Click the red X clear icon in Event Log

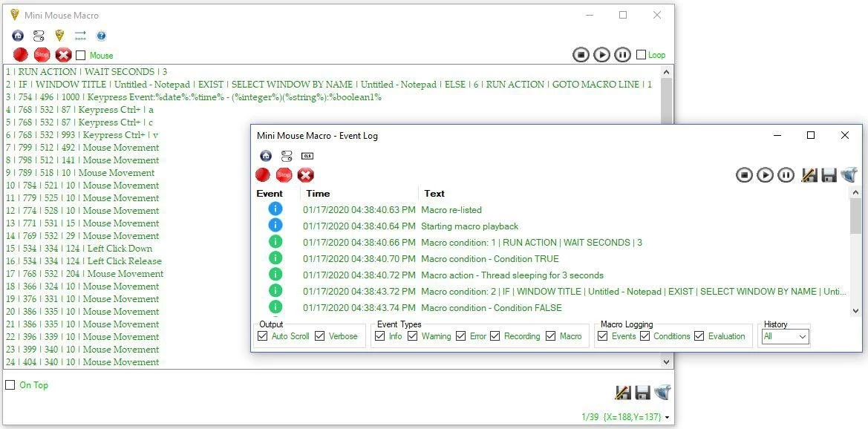pos(305,175)
